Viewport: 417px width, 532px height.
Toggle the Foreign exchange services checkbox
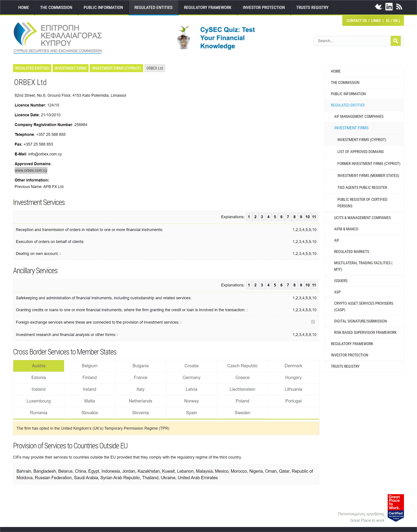(313, 322)
